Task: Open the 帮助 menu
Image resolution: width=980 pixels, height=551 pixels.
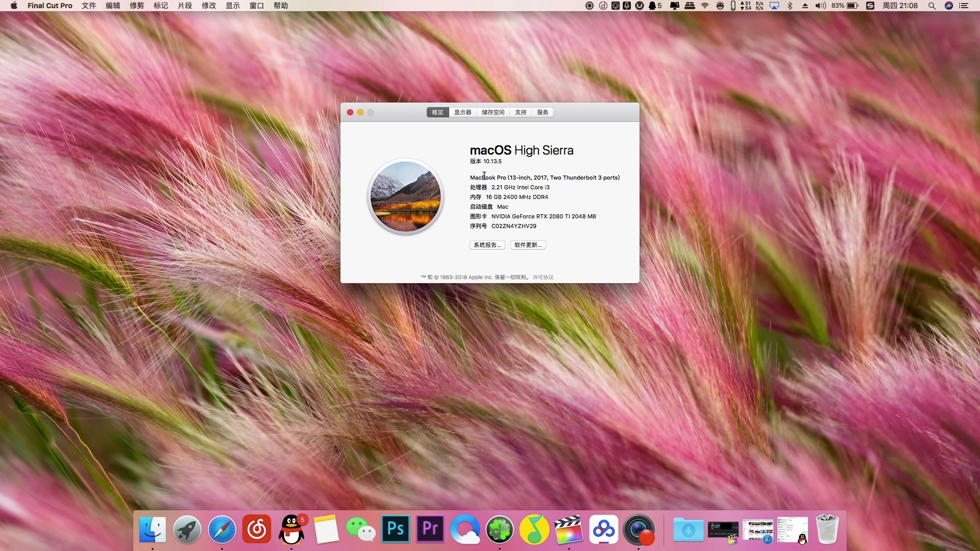Action: tap(281, 6)
